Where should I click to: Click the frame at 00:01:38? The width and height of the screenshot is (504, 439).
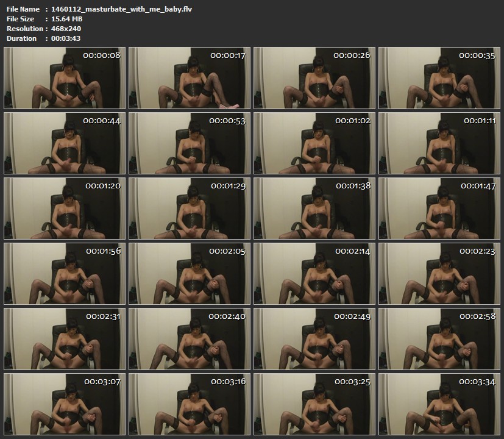coord(314,209)
